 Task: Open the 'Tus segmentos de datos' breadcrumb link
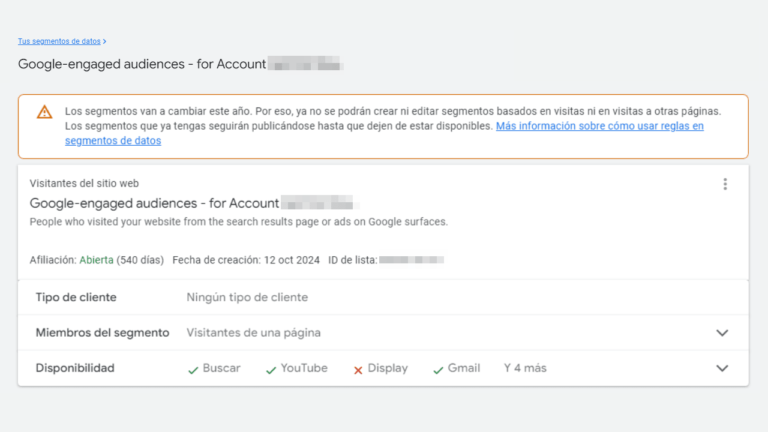point(59,41)
